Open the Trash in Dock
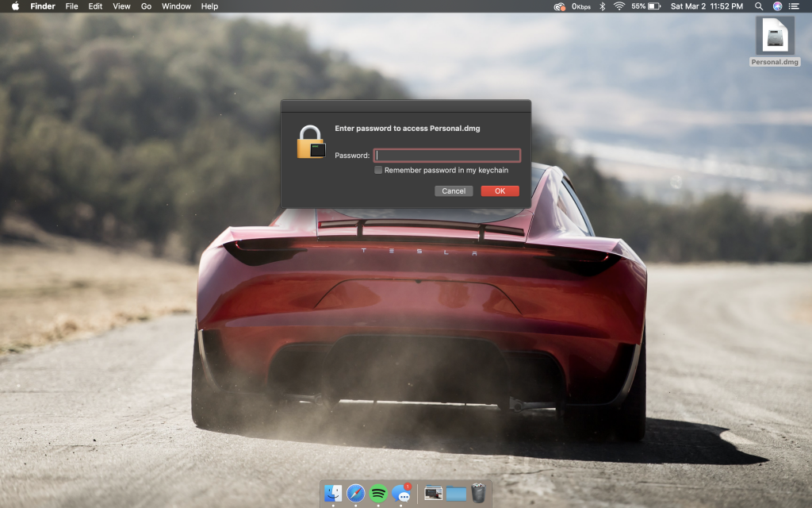812x508 pixels. pos(478,493)
